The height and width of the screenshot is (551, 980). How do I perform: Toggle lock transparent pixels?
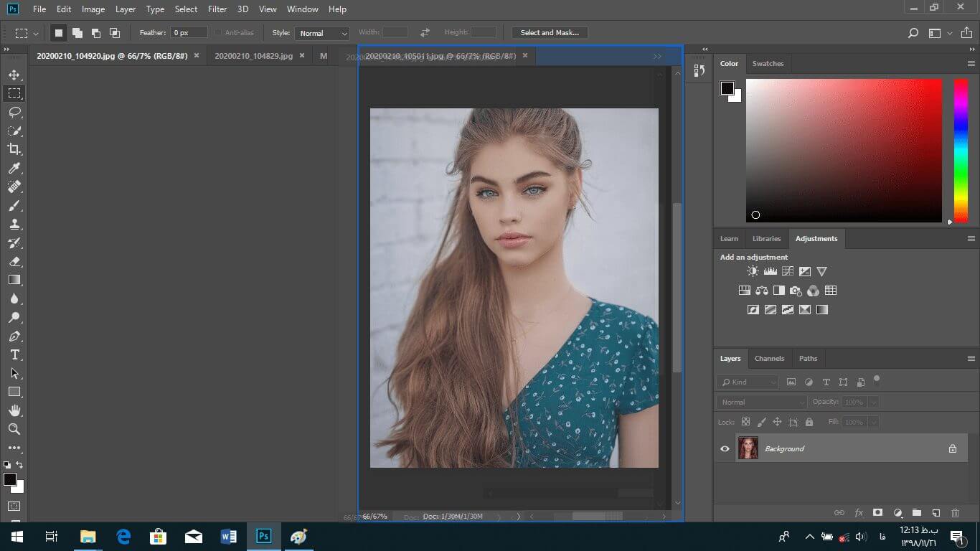pos(745,422)
